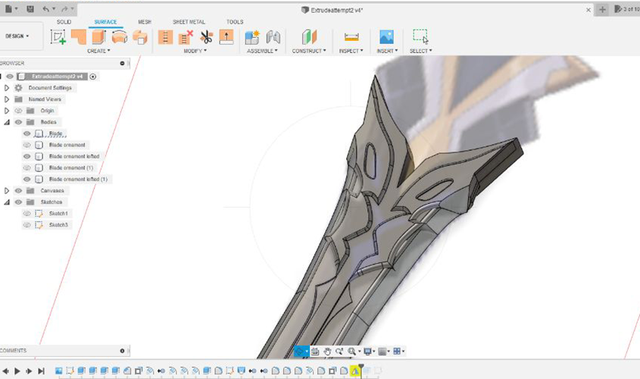Toggle visibility of the Canvases folder
640x379 pixels.
tap(18, 191)
